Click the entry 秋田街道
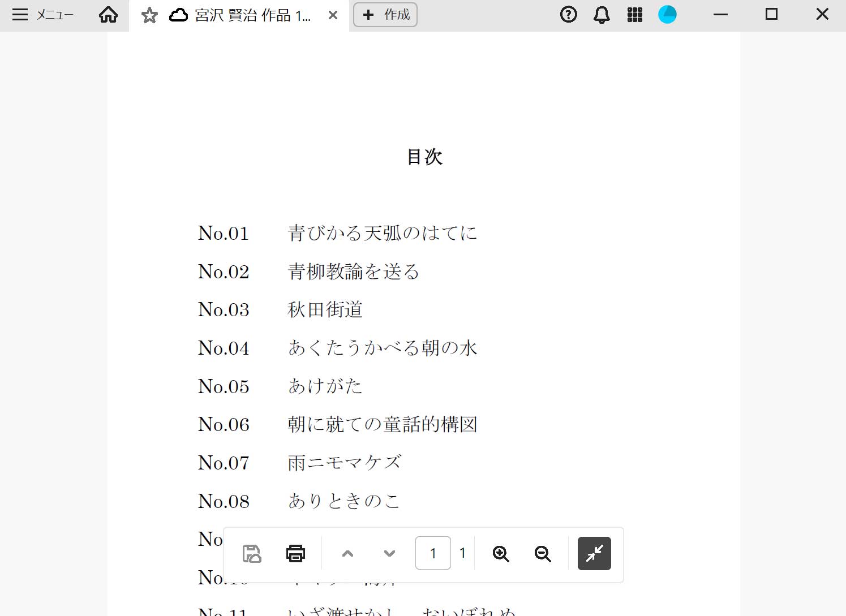 [x=325, y=309]
